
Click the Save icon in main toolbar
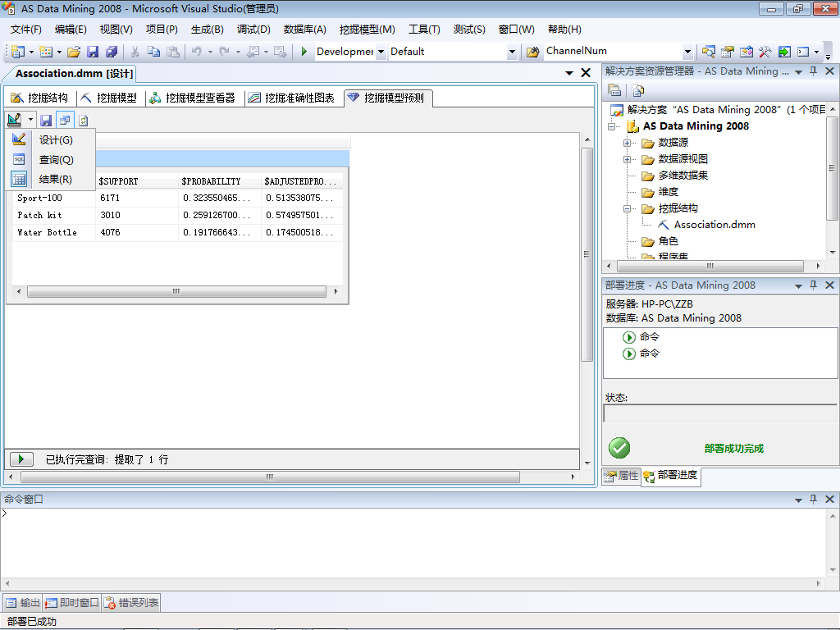[93, 52]
